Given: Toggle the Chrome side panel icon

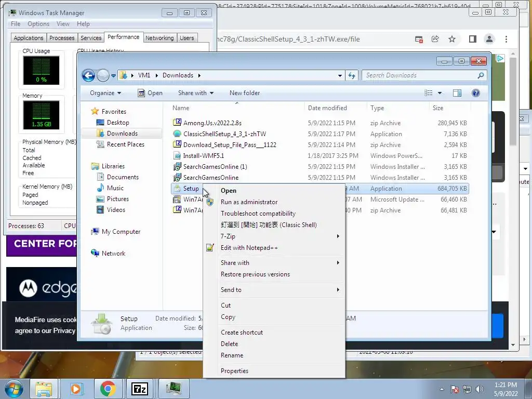Looking at the screenshot, I should [x=473, y=39].
